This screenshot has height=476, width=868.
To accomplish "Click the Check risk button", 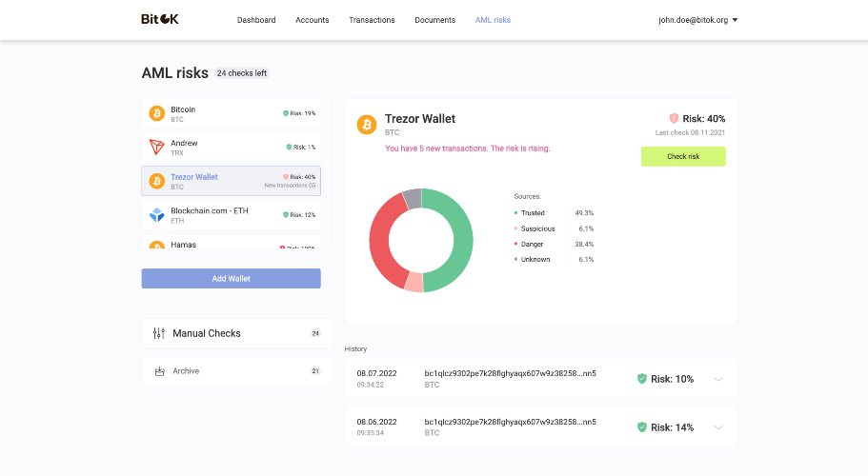I will (x=683, y=156).
